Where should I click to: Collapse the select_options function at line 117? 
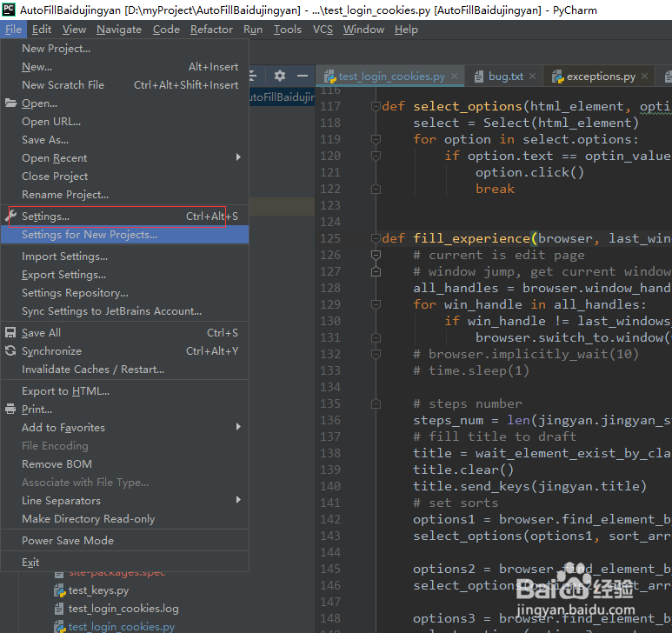376,106
